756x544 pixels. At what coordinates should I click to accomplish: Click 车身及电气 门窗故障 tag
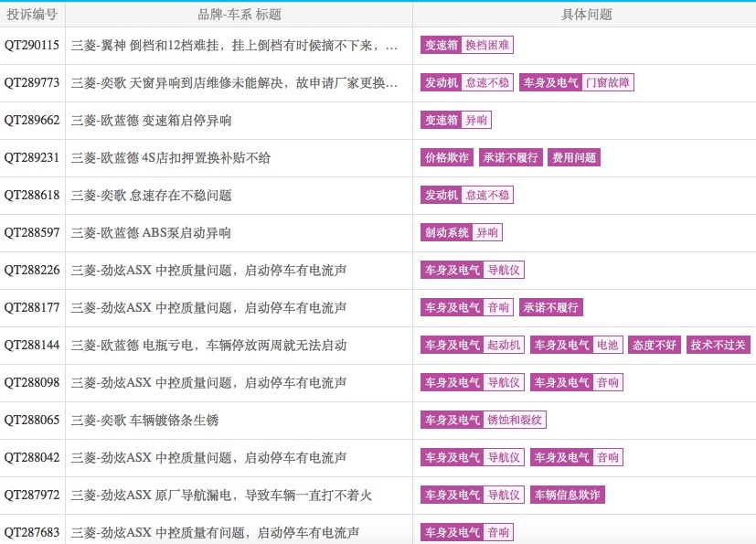pos(577,82)
